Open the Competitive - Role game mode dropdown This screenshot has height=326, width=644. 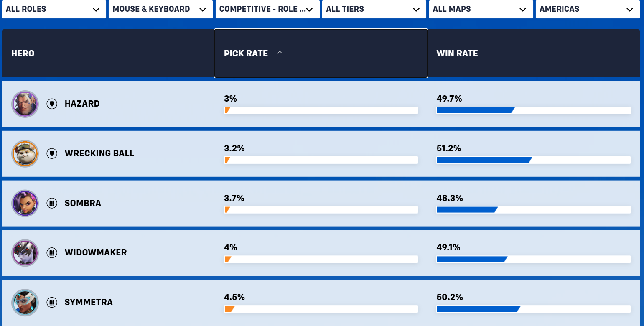(x=267, y=9)
